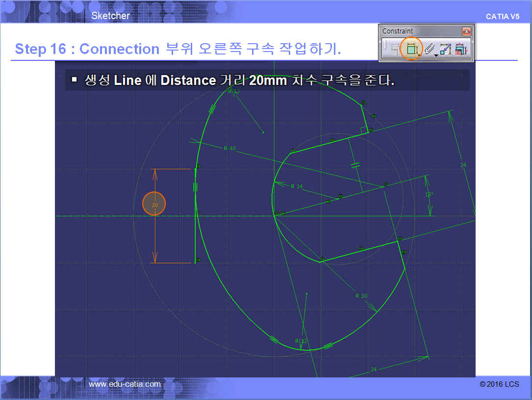
Task: Close the Constraint toolbar
Action: (x=466, y=31)
